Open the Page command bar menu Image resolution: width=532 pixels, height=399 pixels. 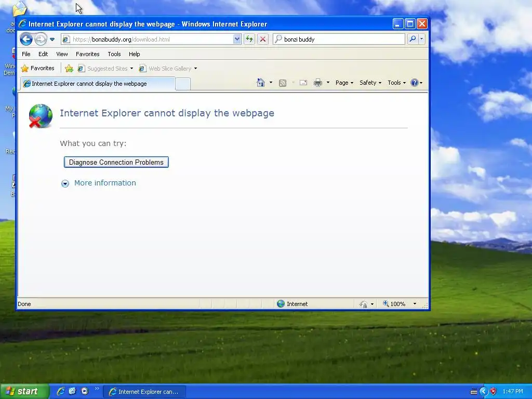pyautogui.click(x=344, y=83)
